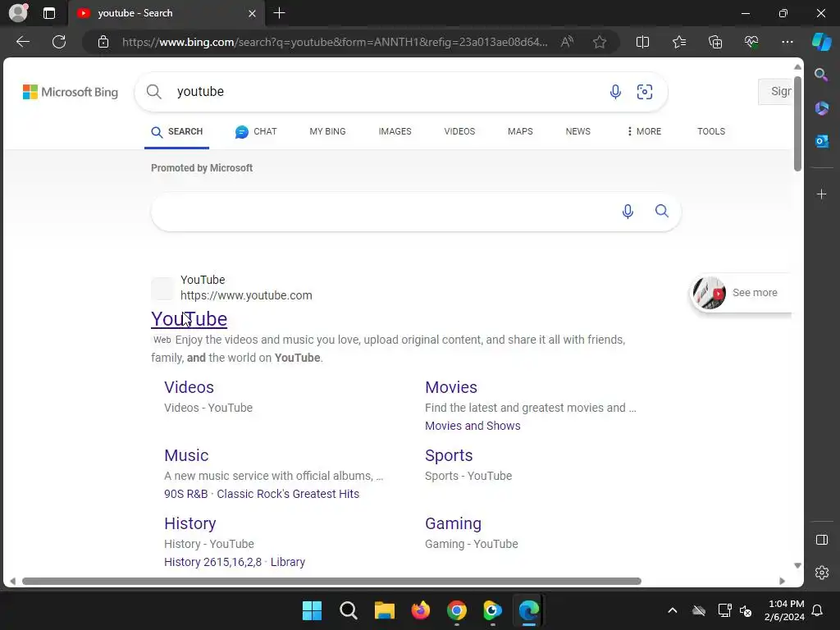Open a new browser tab
Image resolution: width=840 pixels, height=630 pixels.
279,13
